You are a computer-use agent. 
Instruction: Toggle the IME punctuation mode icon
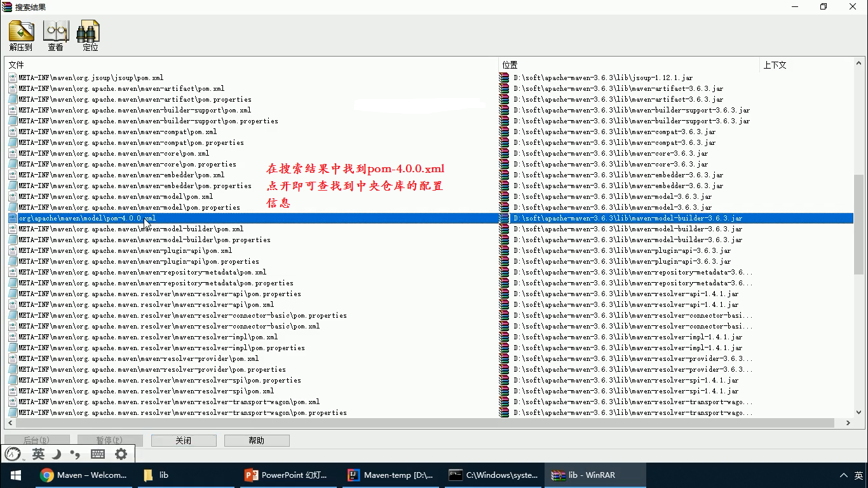76,454
